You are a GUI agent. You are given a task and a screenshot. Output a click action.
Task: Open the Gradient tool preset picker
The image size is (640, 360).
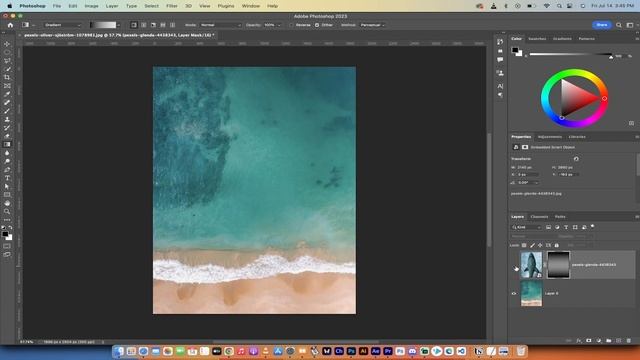click(x=28, y=25)
